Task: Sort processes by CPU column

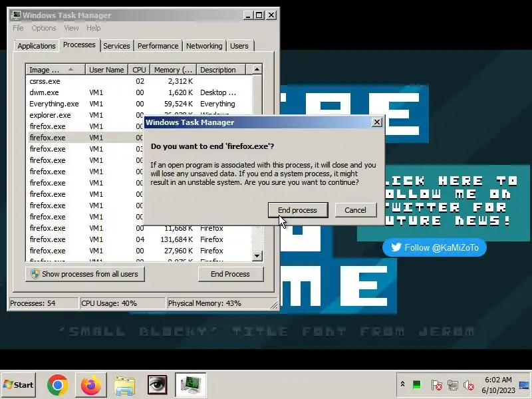Action: [x=139, y=70]
